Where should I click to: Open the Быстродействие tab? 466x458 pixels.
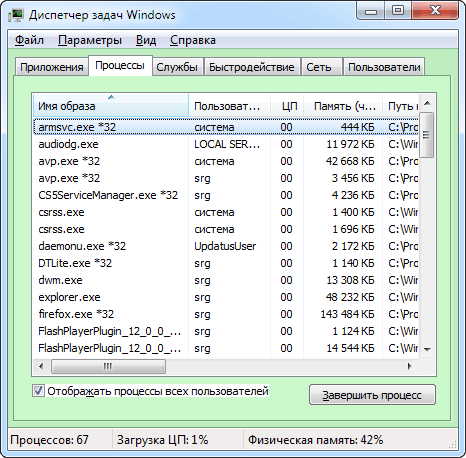pyautogui.click(x=252, y=67)
